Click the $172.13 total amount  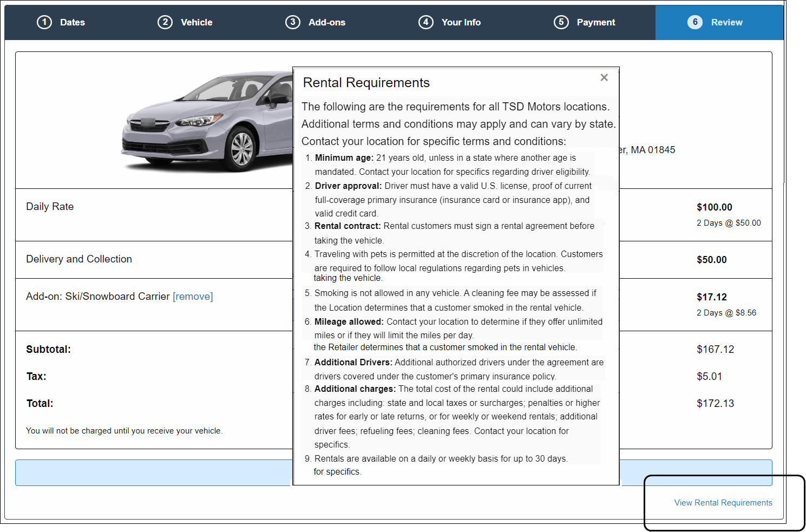[x=716, y=404]
